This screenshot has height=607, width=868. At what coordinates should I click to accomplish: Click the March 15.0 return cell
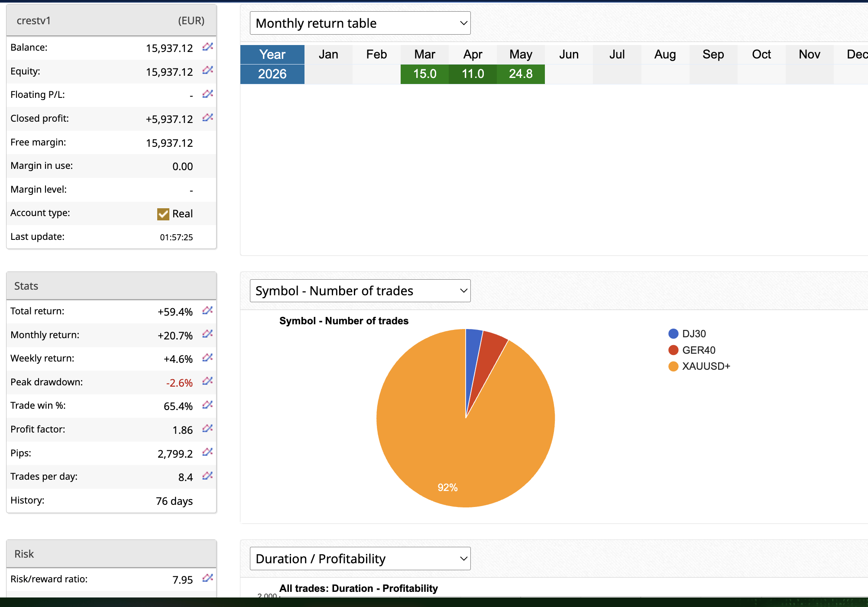coord(425,74)
